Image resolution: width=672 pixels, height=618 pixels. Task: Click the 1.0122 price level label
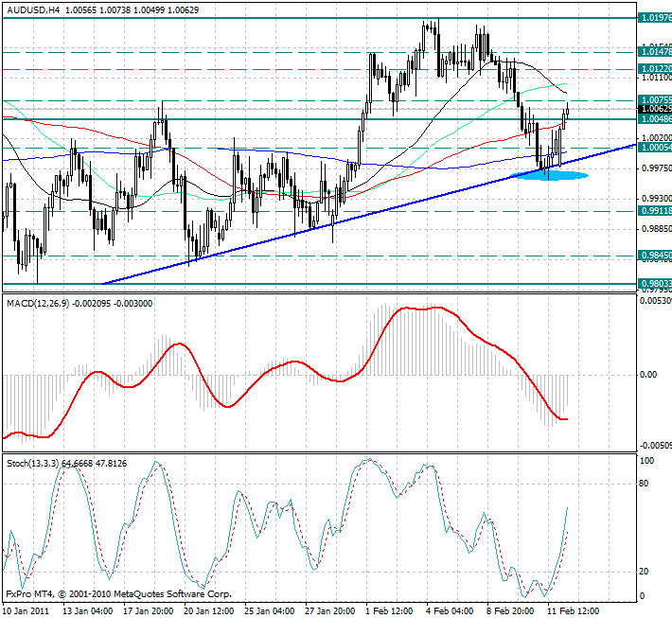[655, 68]
